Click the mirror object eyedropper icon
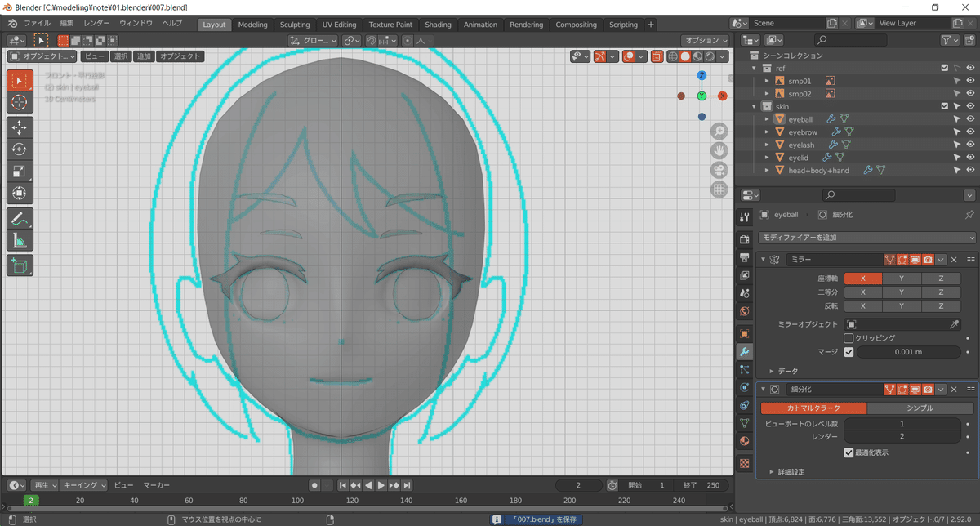This screenshot has height=526, width=980. click(x=954, y=324)
